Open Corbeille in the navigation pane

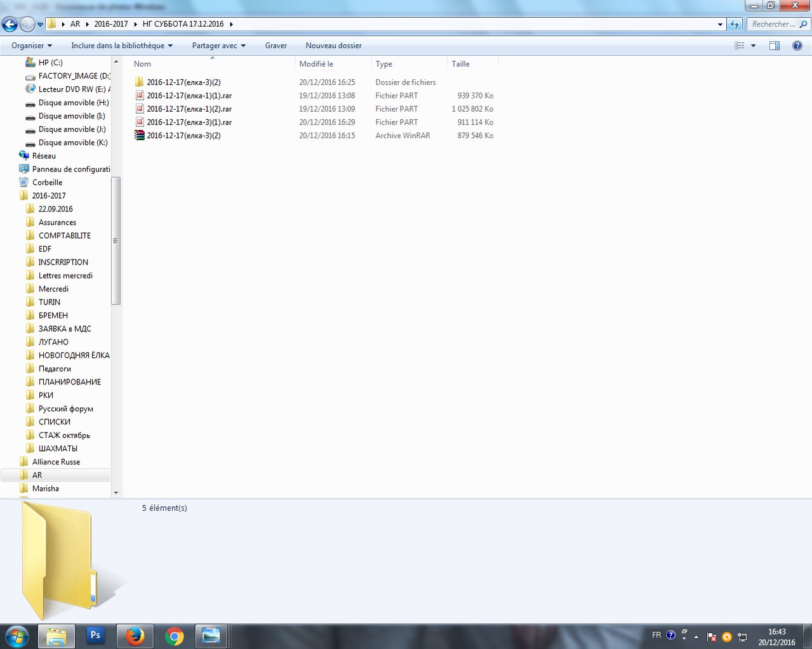(x=47, y=183)
